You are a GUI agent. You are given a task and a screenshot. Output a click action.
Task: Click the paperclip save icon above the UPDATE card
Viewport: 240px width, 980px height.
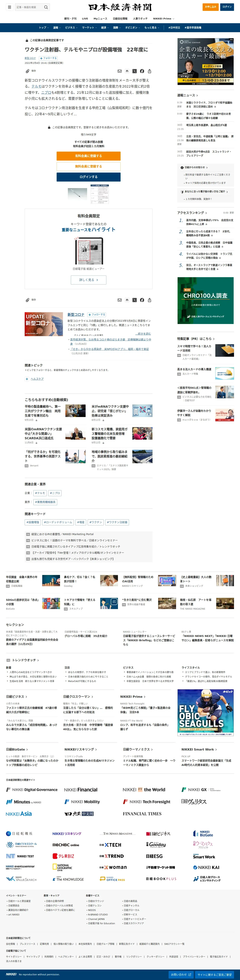(x=27, y=300)
